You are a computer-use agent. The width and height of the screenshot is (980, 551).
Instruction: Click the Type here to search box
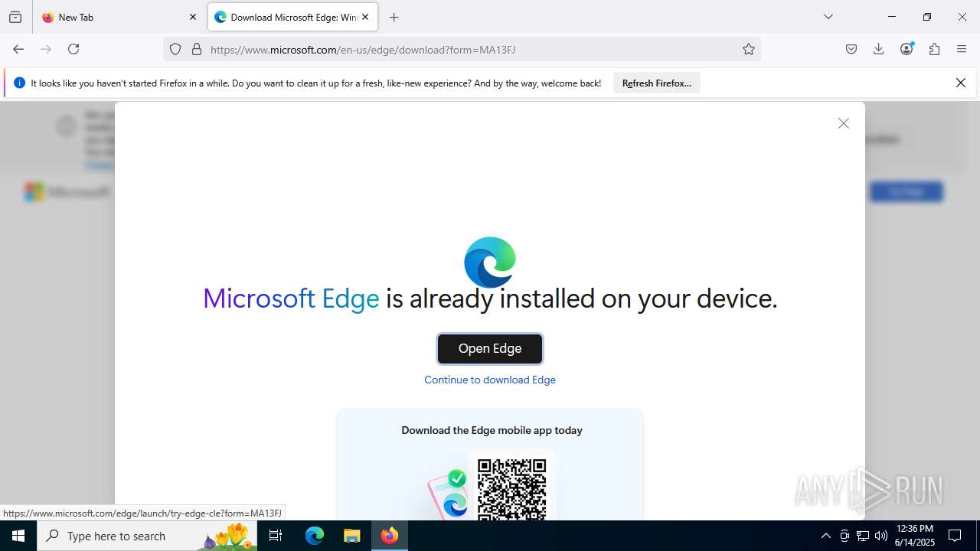[147, 536]
